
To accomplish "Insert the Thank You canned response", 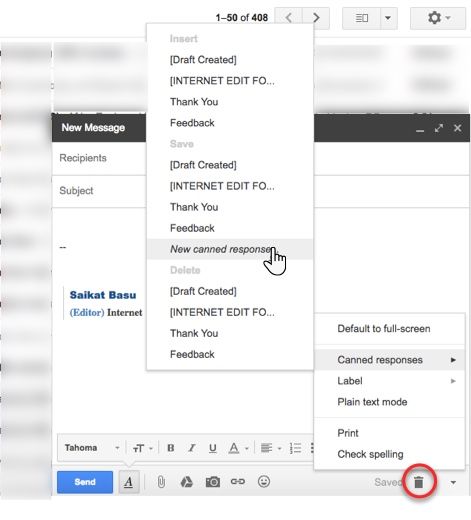I will click(230, 102).
